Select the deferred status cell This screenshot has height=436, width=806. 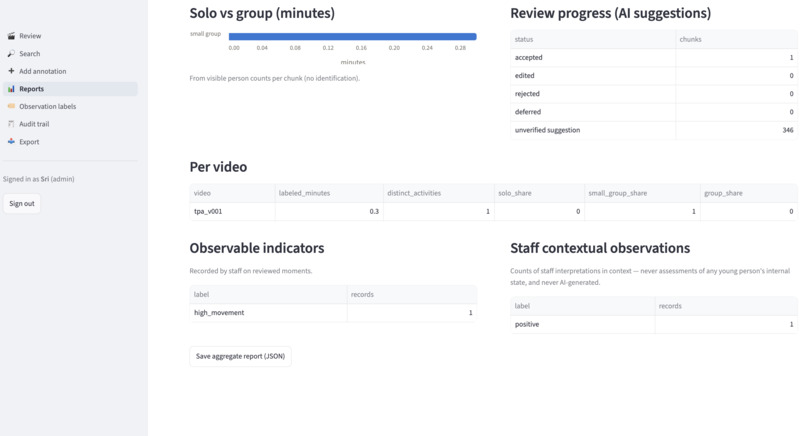[x=593, y=112]
